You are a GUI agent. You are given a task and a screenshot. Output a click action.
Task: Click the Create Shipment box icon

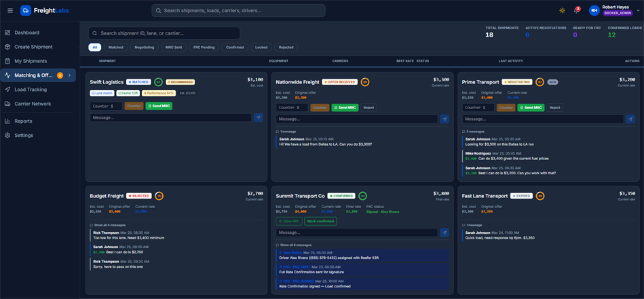[7, 47]
